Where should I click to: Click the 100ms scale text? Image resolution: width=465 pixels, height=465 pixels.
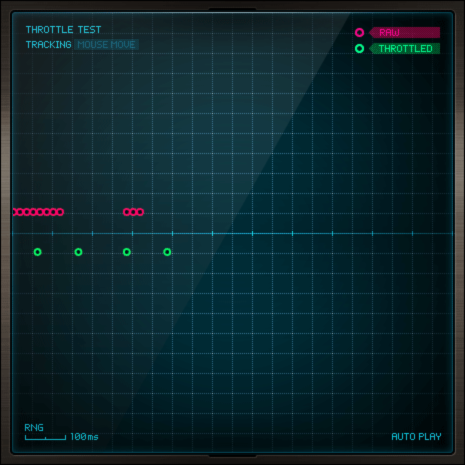tap(84, 437)
